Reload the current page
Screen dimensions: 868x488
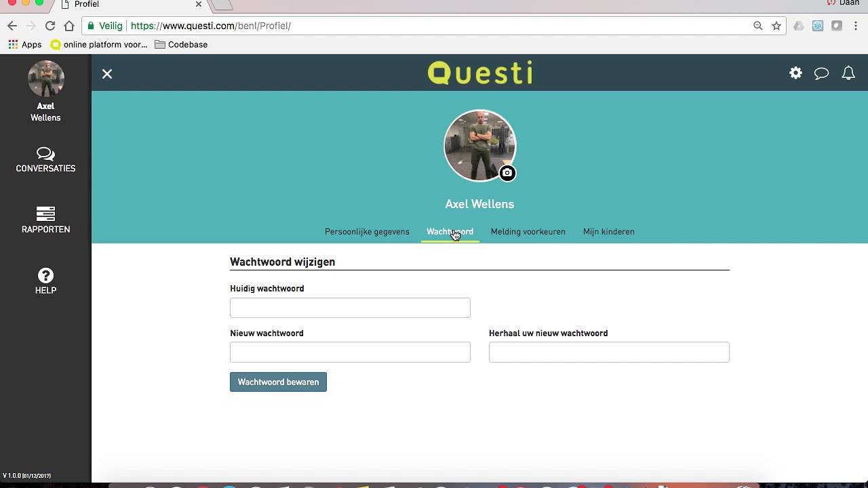coord(50,26)
